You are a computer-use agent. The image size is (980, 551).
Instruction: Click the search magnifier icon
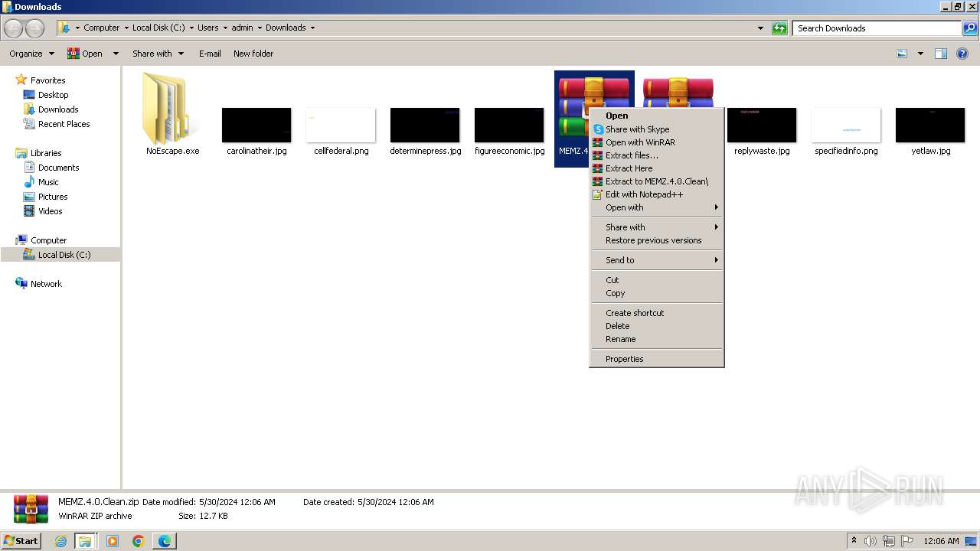coord(970,28)
